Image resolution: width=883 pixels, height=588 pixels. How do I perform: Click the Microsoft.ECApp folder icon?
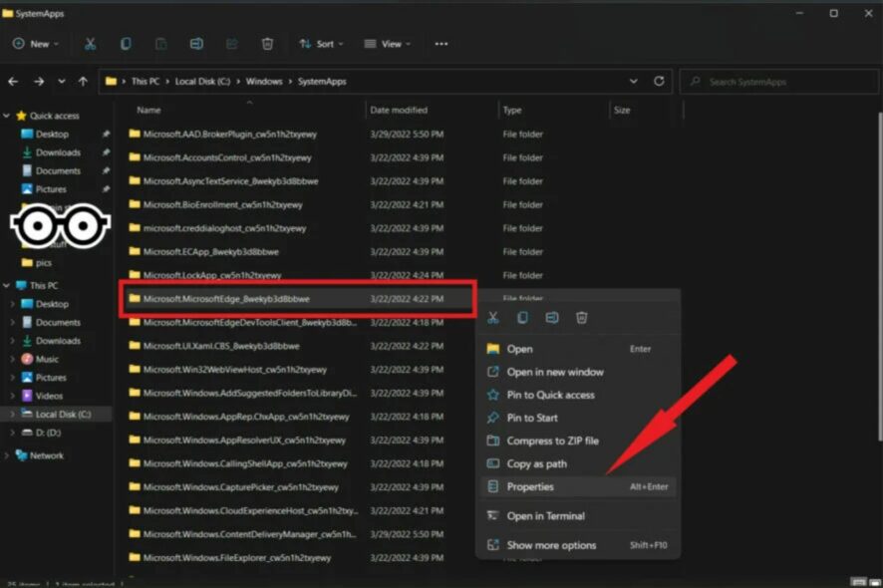[134, 251]
